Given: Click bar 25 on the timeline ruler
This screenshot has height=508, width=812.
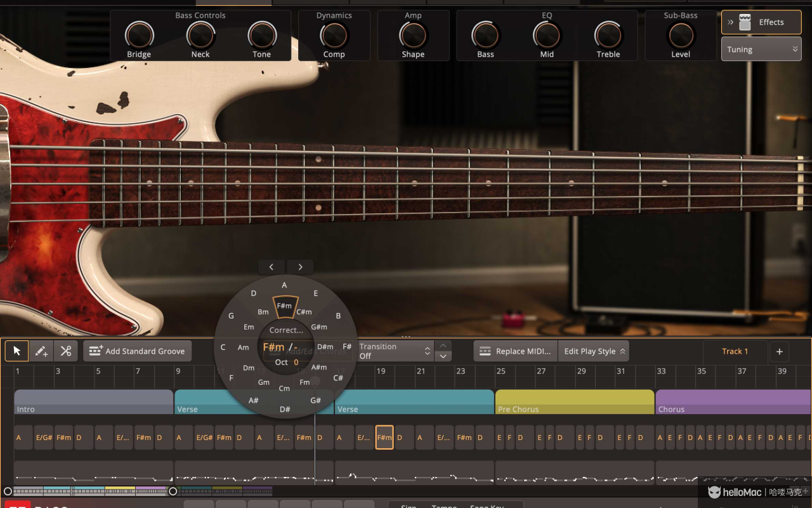Looking at the screenshot, I should (501, 371).
